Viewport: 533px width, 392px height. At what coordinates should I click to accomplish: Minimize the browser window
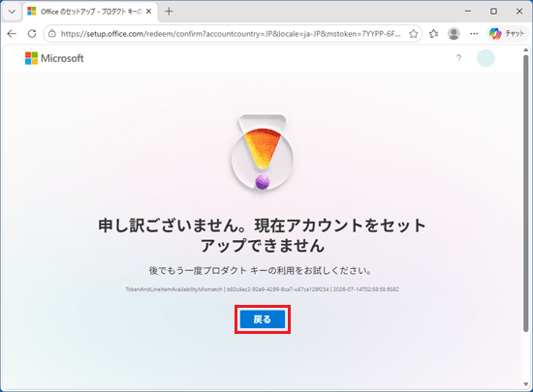(468, 12)
